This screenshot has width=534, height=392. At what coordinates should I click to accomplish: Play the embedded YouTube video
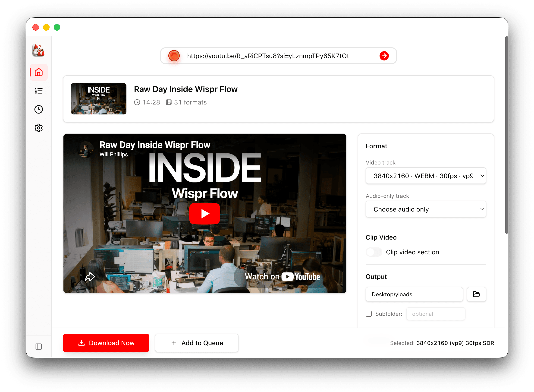click(x=205, y=214)
